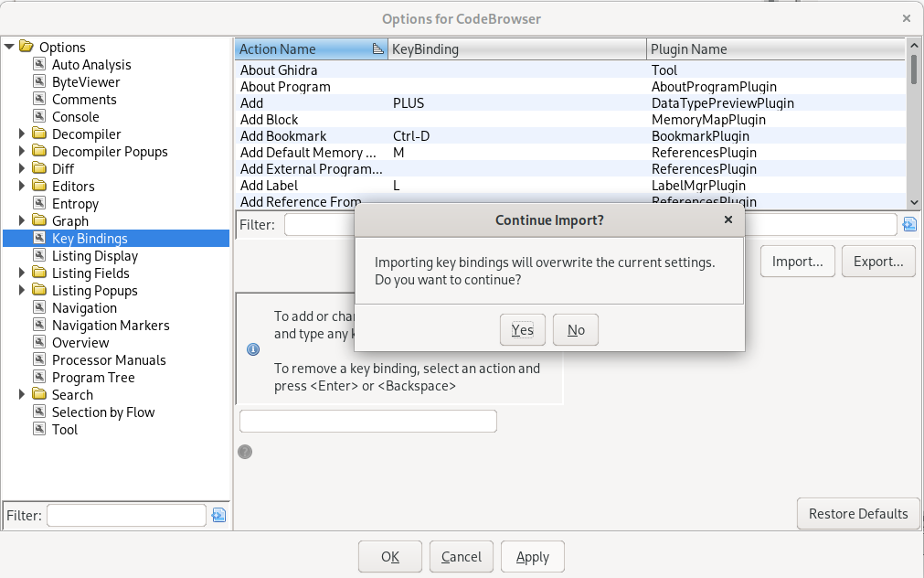Sort by KeyBinding column header
The width and height of the screenshot is (924, 578).
point(516,49)
